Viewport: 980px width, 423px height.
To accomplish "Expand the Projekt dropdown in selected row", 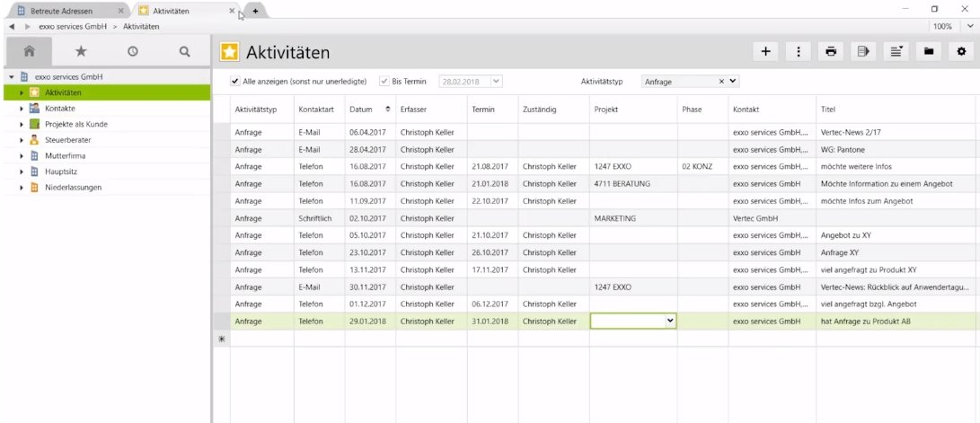I will coord(668,321).
